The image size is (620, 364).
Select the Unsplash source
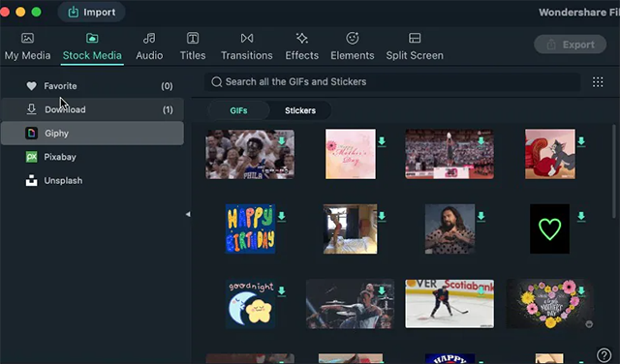click(x=92, y=181)
